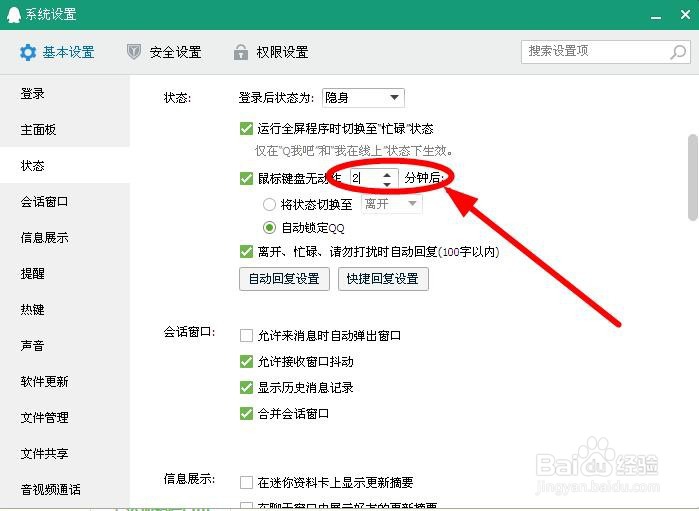This screenshot has width=699, height=511.
Task: Open 信息展示 in the sidebar
Action: [x=65, y=238]
